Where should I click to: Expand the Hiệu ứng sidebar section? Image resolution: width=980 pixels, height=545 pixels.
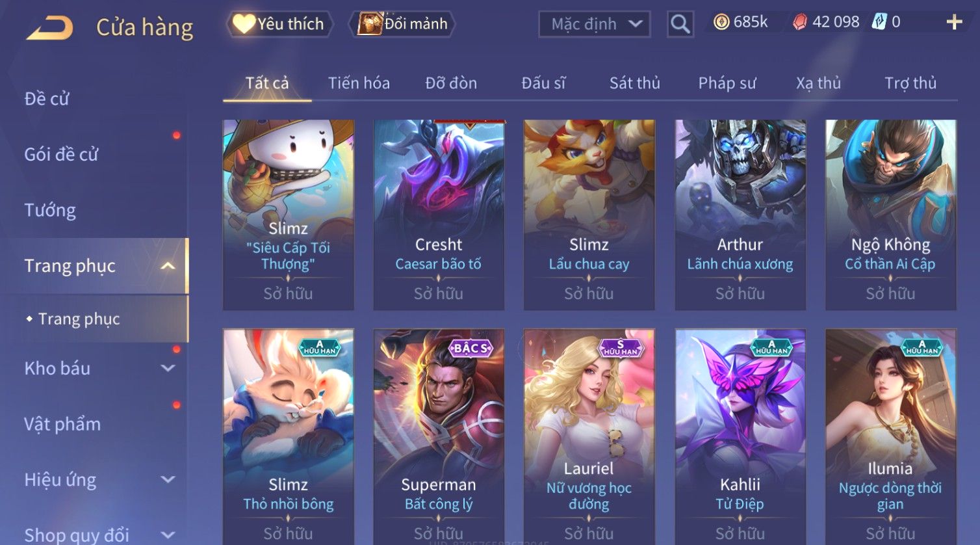tap(168, 480)
